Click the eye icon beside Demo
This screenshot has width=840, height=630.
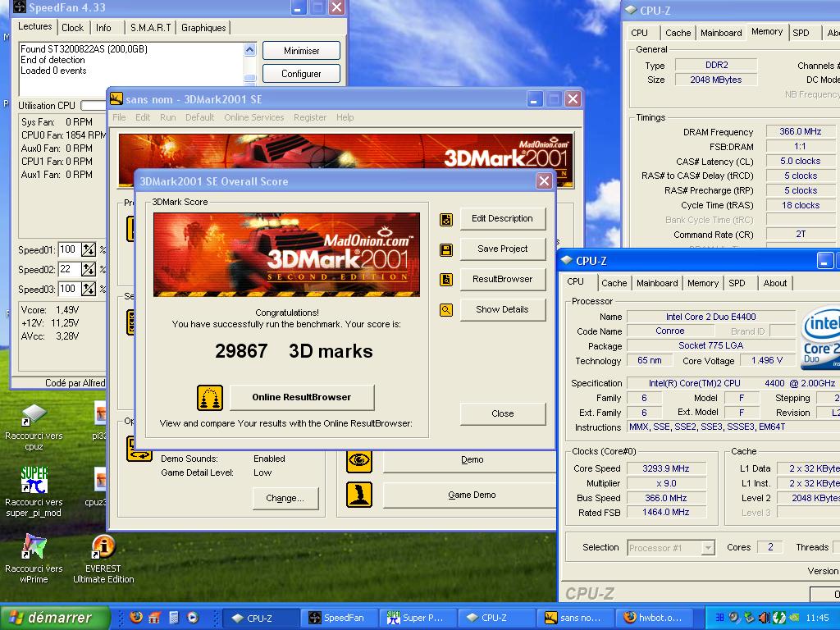click(359, 460)
